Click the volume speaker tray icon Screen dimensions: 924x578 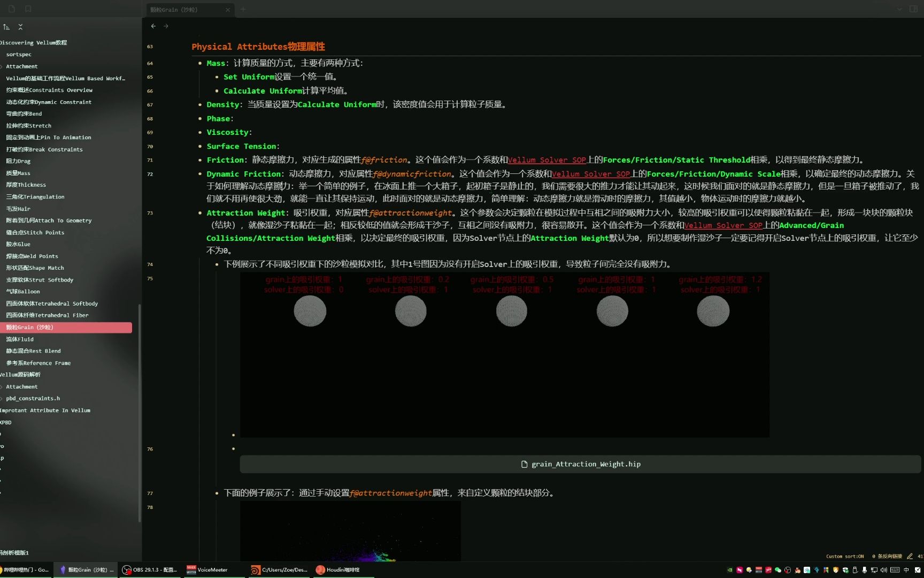click(883, 570)
